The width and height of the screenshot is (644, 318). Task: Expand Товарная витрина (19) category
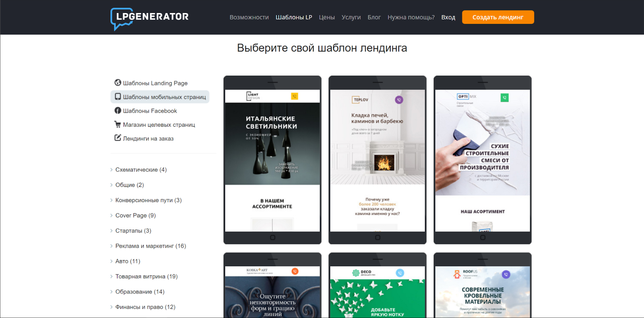coord(147,277)
